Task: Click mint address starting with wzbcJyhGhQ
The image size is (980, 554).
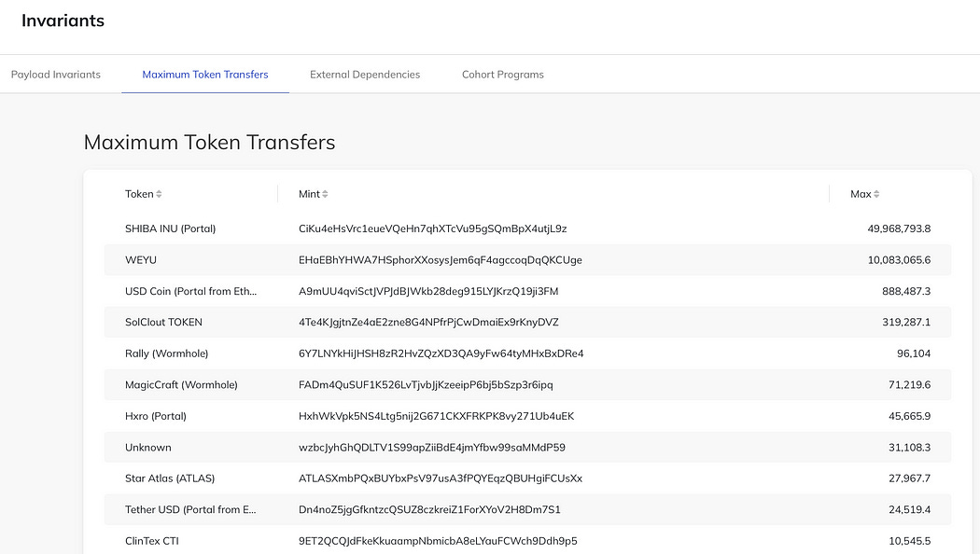Action: point(432,447)
